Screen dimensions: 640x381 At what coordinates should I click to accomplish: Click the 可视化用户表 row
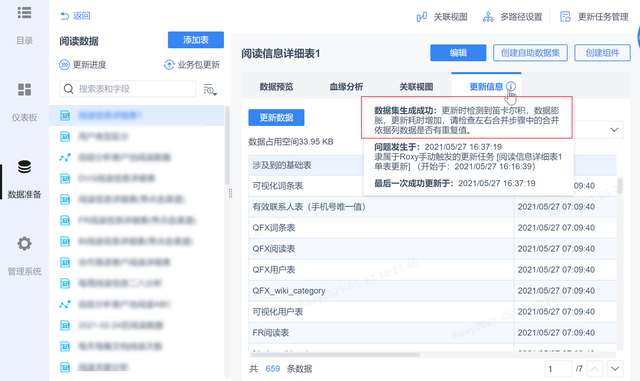(433, 312)
